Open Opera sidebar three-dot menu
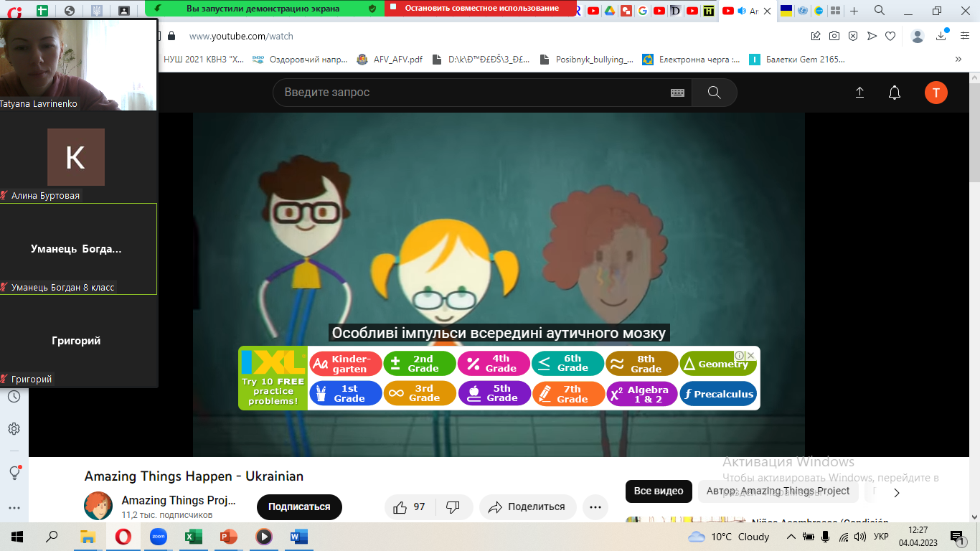980x551 pixels. pyautogui.click(x=14, y=507)
